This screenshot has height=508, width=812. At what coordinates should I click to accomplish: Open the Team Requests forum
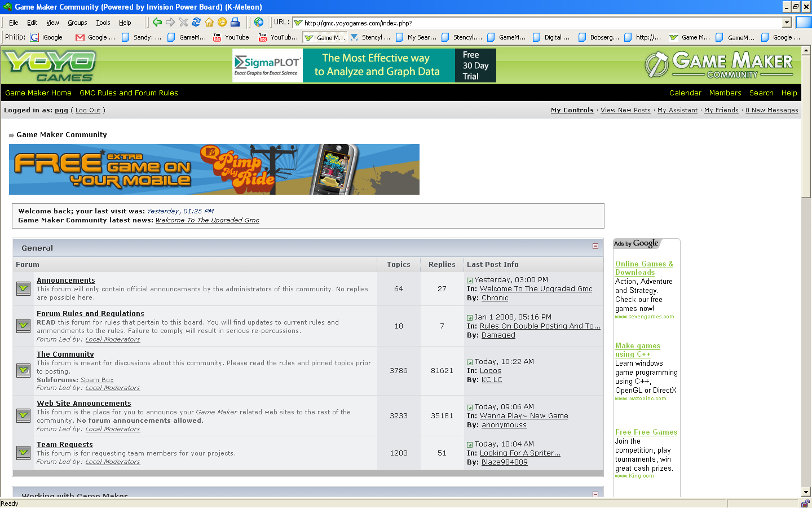coord(65,444)
